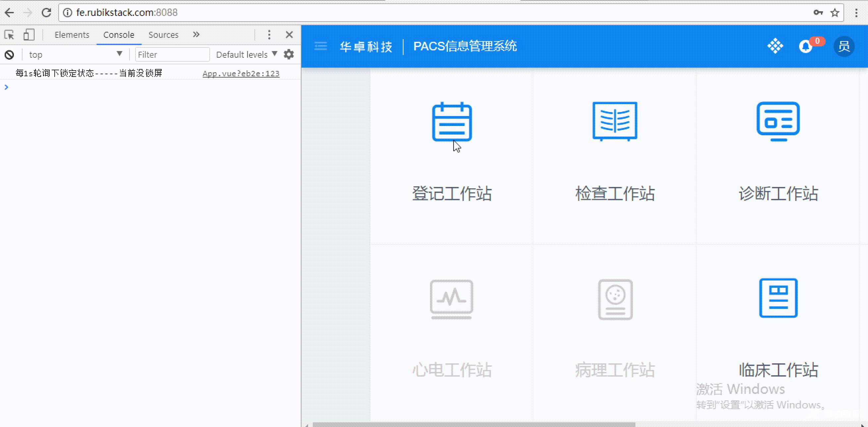The width and height of the screenshot is (868, 427).
Task: Open DevTools more options menu
Action: coord(268,35)
